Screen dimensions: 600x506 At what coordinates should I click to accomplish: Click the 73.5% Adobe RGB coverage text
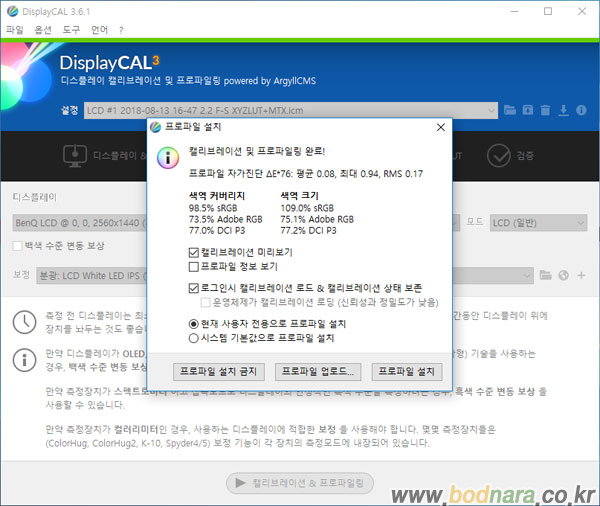[225, 219]
